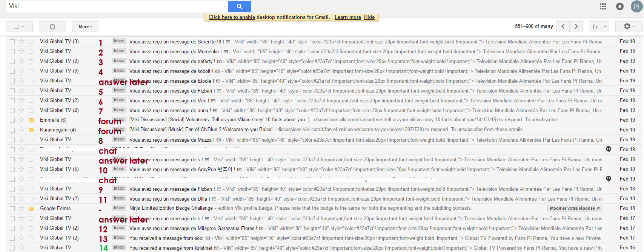The image size is (644, 252).
Task: Star the message from neferty
Action: 22,61
